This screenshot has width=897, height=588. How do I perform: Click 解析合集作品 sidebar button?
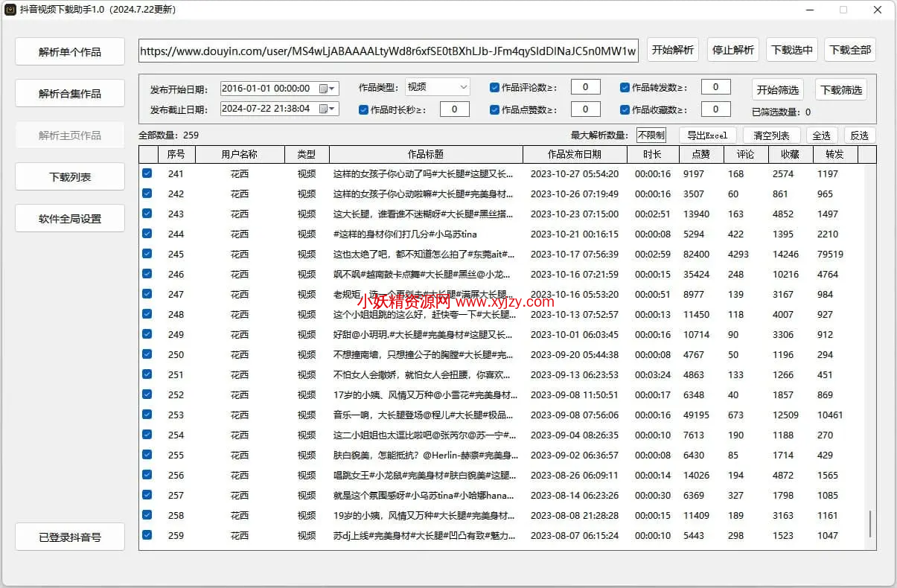[70, 94]
